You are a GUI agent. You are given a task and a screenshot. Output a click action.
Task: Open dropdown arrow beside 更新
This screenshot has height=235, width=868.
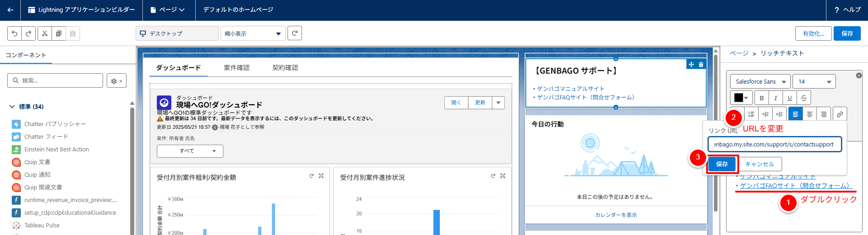[x=498, y=103]
